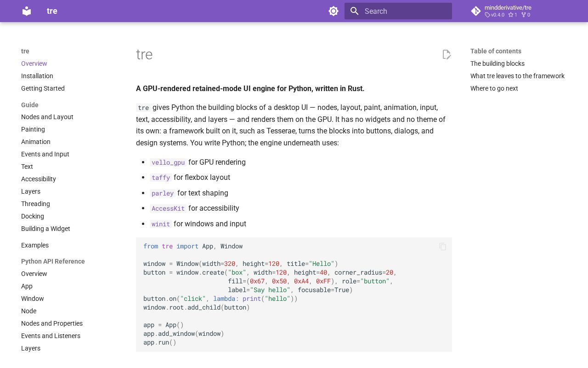This screenshot has height=368, width=588.
Task: Click the Table of contents heading
Action: click(x=496, y=51)
